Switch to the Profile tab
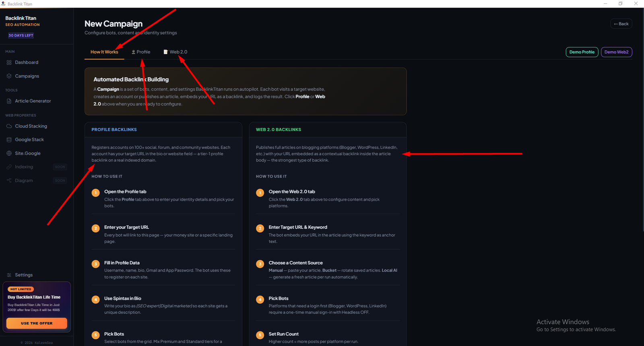This screenshot has width=644, height=346. click(x=141, y=52)
